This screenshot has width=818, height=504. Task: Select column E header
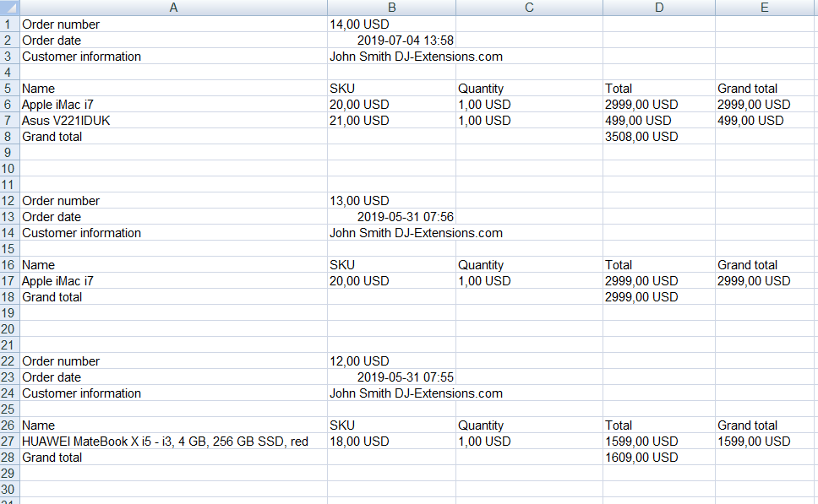764,8
